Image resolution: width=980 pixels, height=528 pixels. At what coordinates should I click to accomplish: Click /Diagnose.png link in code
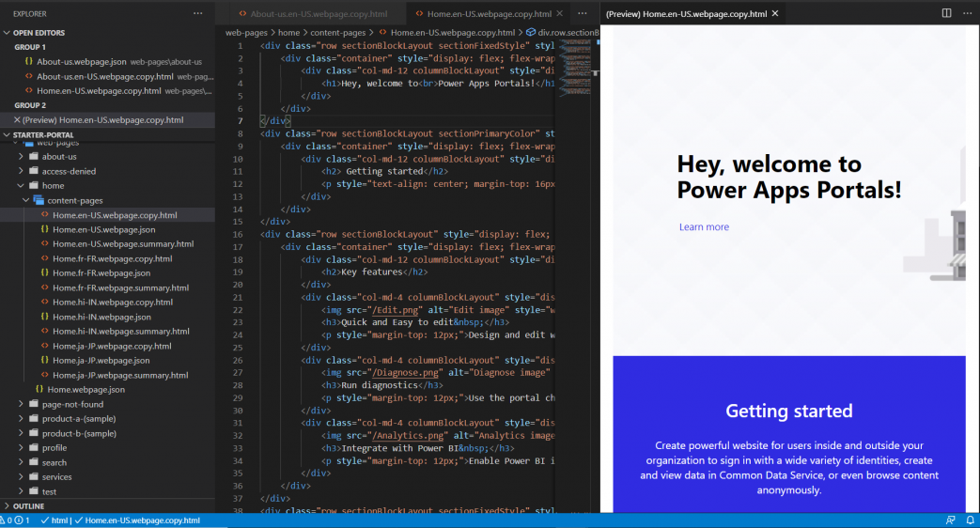(407, 372)
